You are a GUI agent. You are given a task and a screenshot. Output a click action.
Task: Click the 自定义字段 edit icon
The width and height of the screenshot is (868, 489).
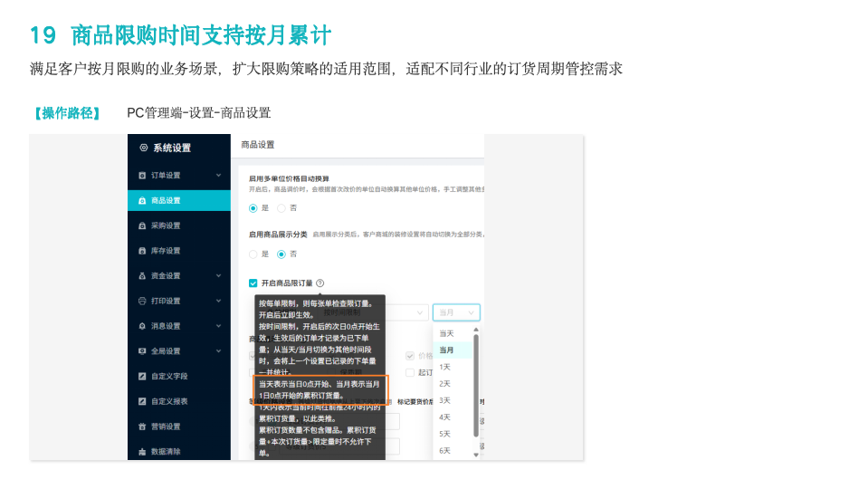pyautogui.click(x=142, y=377)
